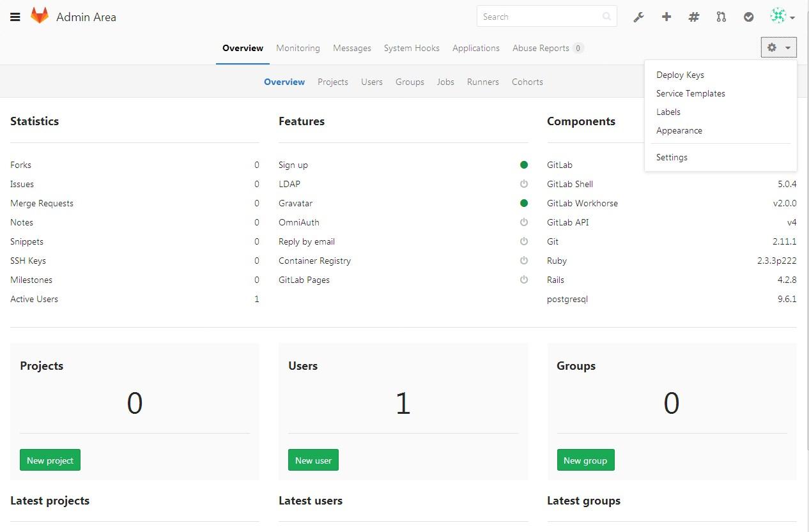809x532 pixels.
Task: Open the Users sub-navigation link
Action: point(372,82)
